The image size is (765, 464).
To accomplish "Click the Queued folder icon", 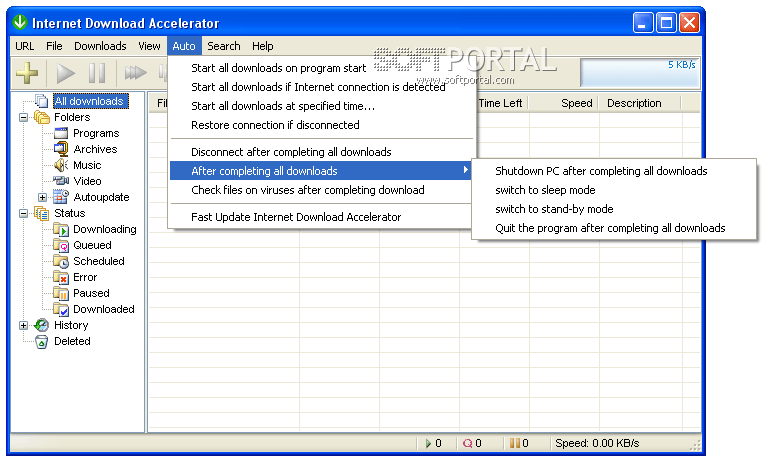I will click(61, 245).
